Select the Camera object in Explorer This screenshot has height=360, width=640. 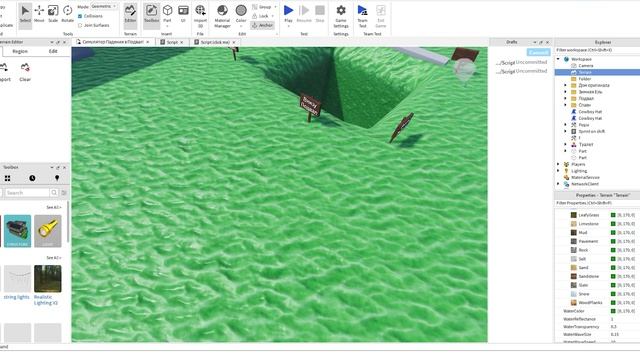click(x=585, y=65)
